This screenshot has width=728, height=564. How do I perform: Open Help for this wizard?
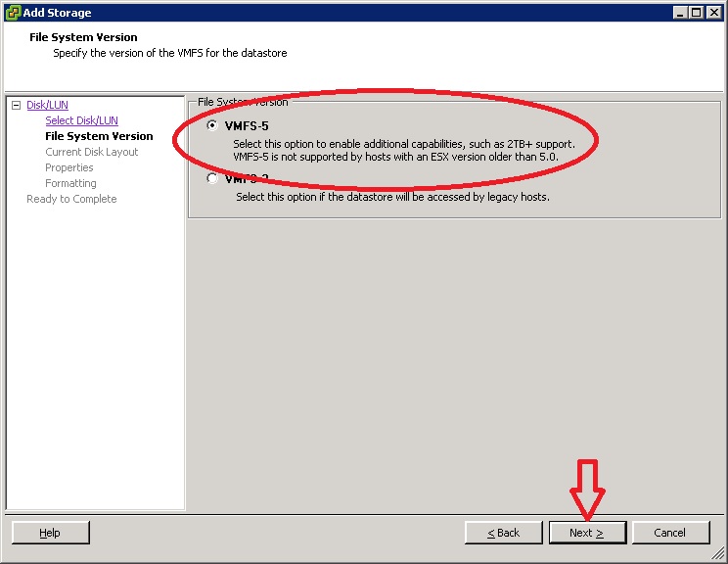pos(50,533)
